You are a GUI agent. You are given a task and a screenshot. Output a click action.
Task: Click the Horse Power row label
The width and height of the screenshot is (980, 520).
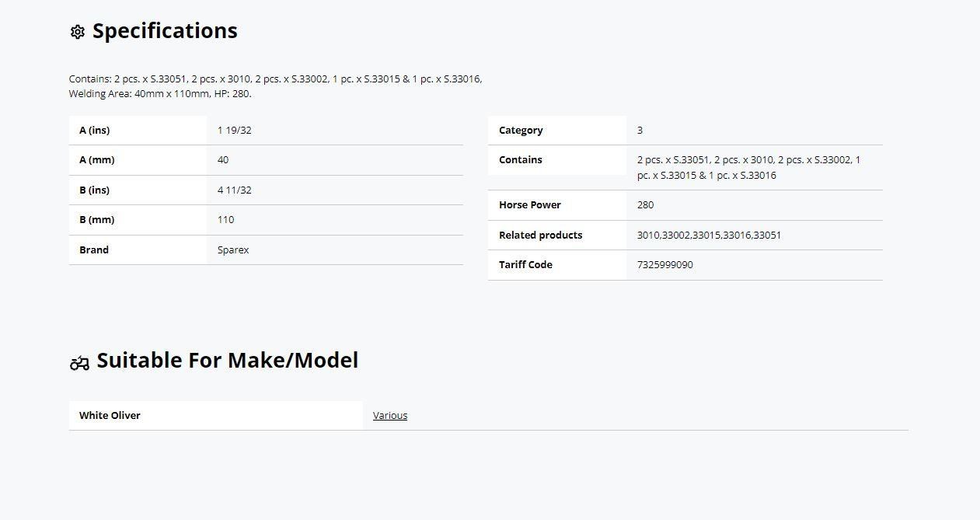(x=530, y=205)
